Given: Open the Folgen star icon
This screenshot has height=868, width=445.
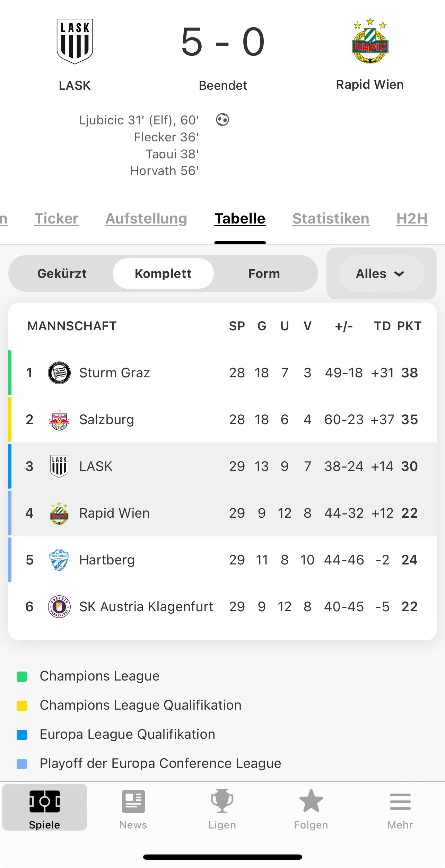Looking at the screenshot, I should point(311,801).
